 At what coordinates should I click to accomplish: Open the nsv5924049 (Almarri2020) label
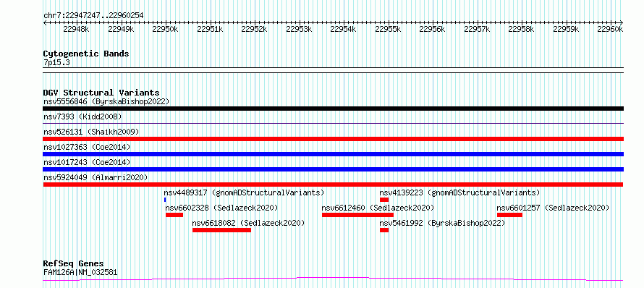click(x=96, y=177)
